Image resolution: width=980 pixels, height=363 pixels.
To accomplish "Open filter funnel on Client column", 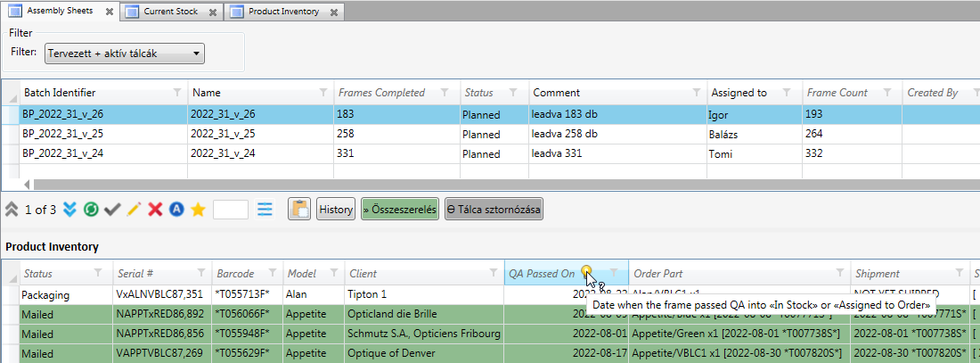I will pos(491,274).
